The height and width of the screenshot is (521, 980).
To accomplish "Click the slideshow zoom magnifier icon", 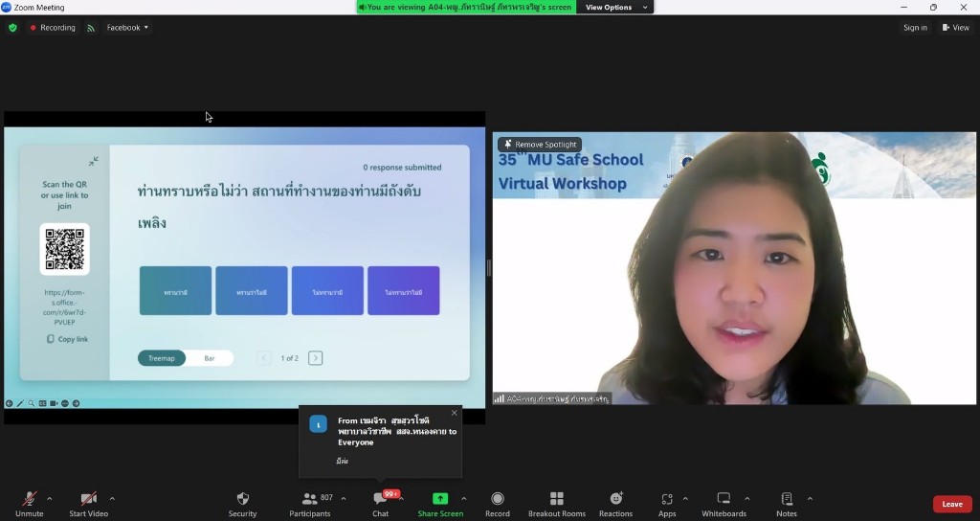I will [32, 403].
